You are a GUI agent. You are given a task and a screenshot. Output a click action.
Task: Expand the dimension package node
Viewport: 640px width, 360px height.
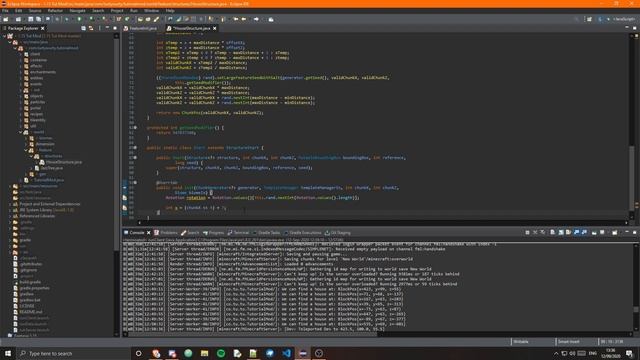click(26, 144)
